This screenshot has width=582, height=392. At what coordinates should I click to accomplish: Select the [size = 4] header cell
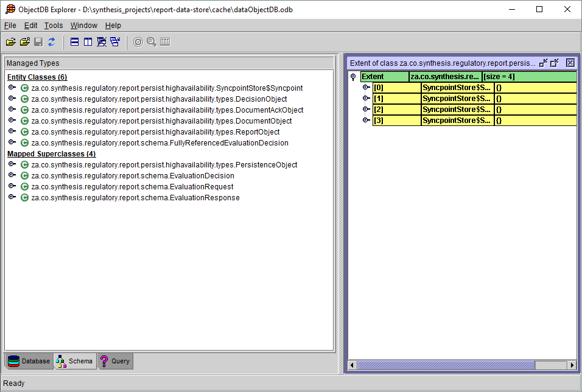click(529, 77)
